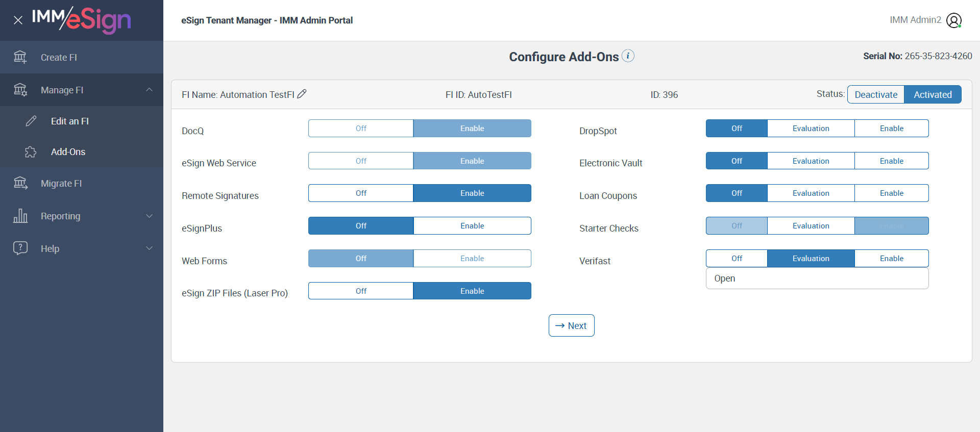Open the IMM Admin2 user profile icon

[x=953, y=20]
